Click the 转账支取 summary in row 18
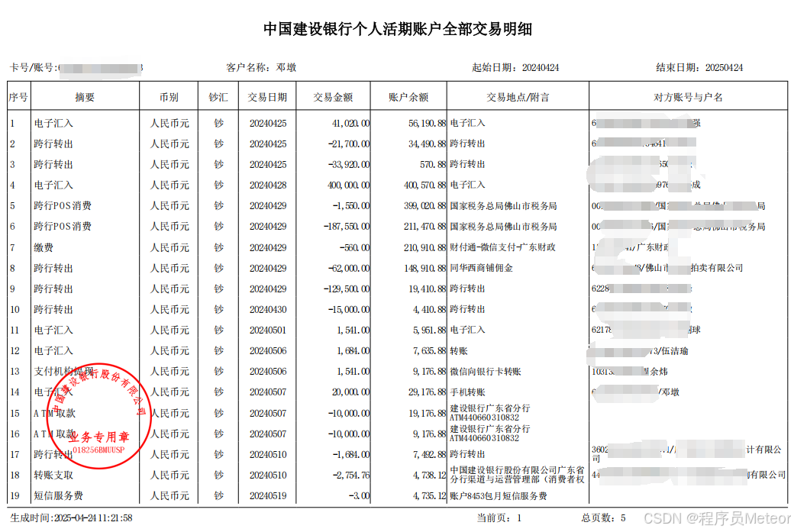This screenshot has width=794, height=532. pyautogui.click(x=53, y=476)
